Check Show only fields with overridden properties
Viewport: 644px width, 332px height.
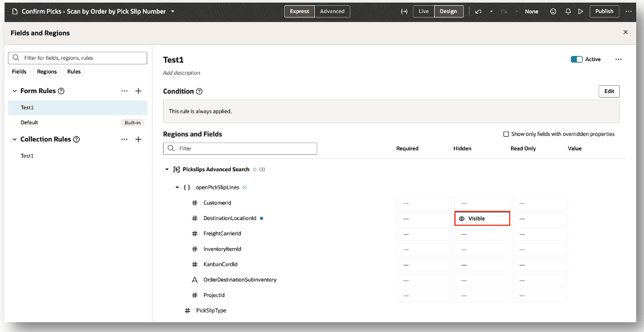click(506, 134)
